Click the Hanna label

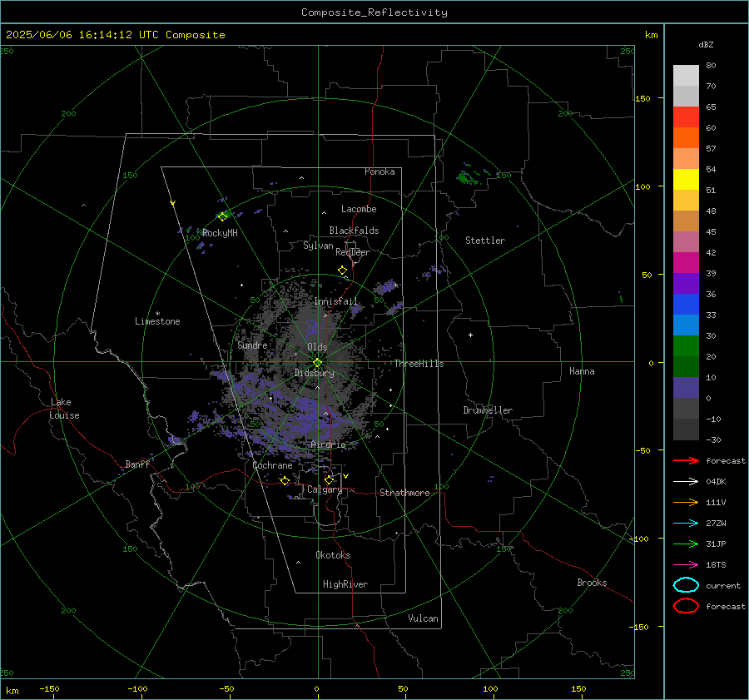[x=582, y=371]
